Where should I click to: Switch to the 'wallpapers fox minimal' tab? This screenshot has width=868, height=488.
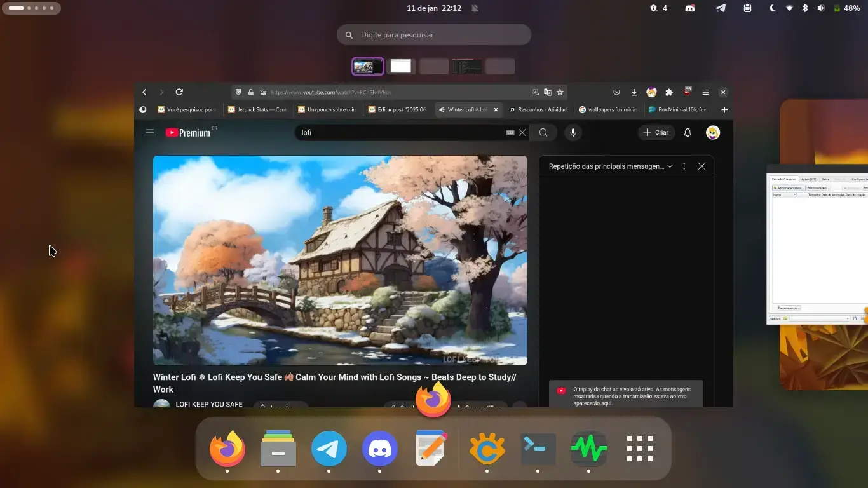(607, 109)
